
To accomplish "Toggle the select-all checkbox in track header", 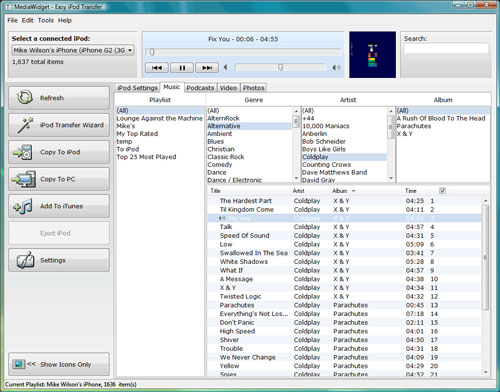I will [442, 191].
